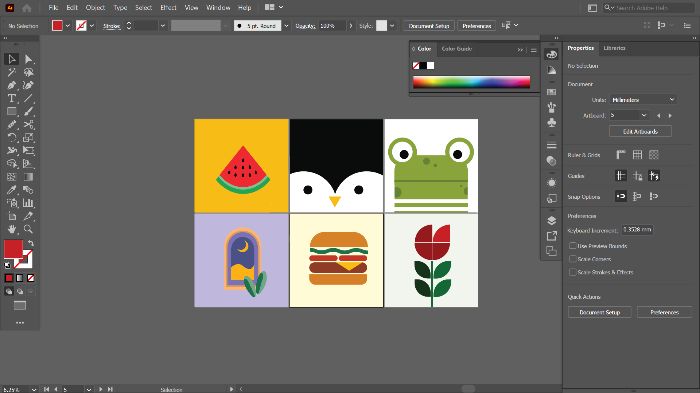Click Preferences under Quick Actions

coord(664,312)
